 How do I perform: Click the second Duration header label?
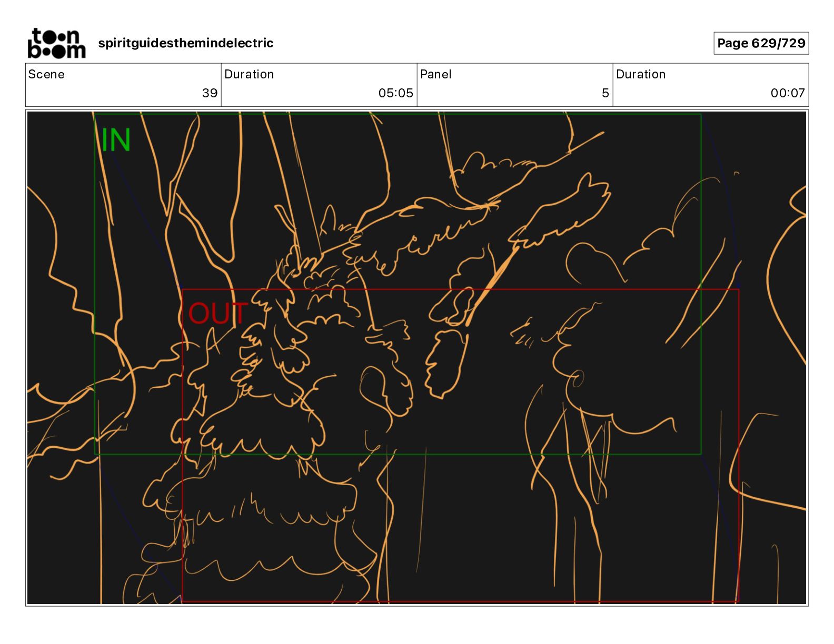tap(641, 74)
